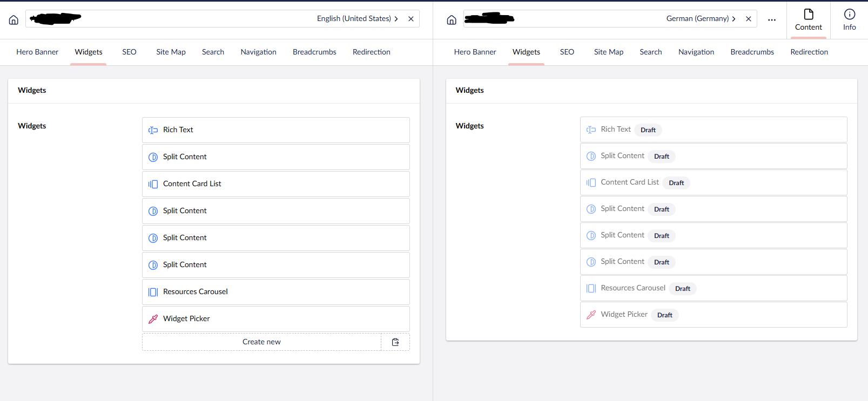Expand the English (United States) language selector
Screen dimensions: 868x401
point(357,19)
